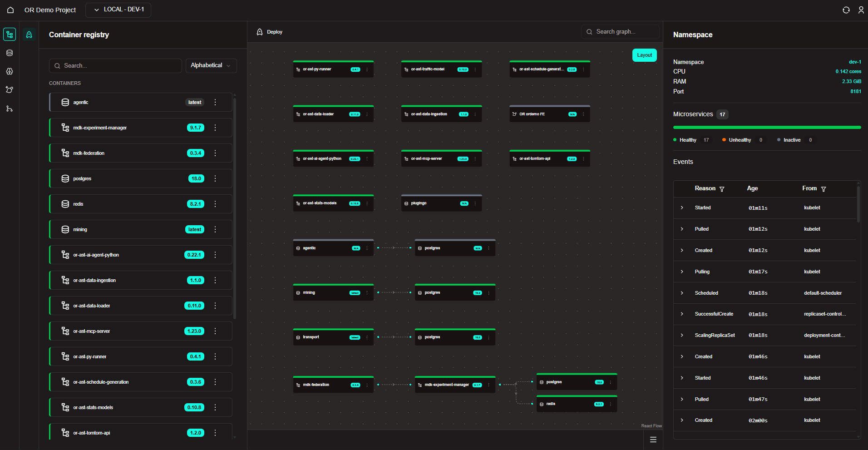Screen dimensions: 868x450
Task: Click the Layout button
Action: (x=644, y=55)
